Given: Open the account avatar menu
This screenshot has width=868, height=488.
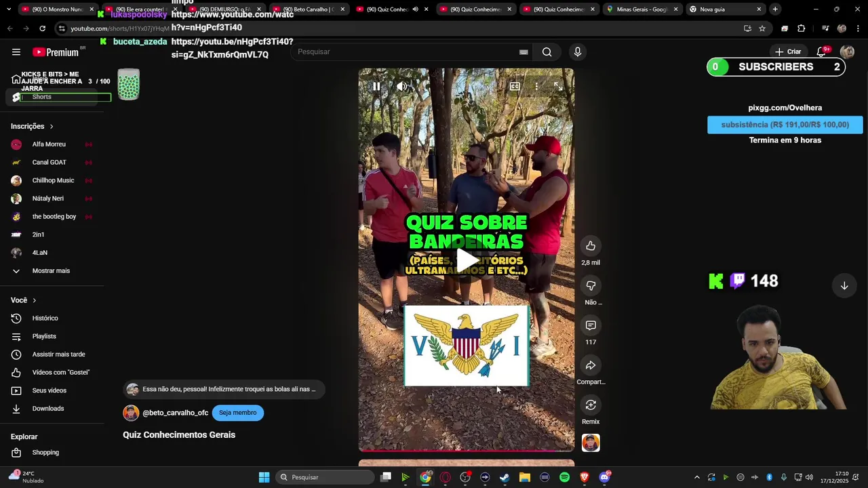Looking at the screenshot, I should click(847, 52).
